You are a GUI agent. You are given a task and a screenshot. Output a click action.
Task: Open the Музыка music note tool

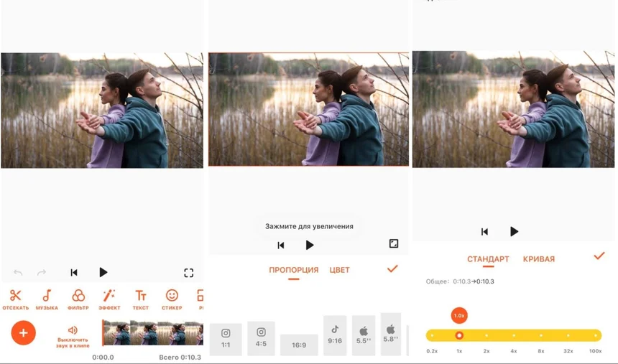(47, 299)
